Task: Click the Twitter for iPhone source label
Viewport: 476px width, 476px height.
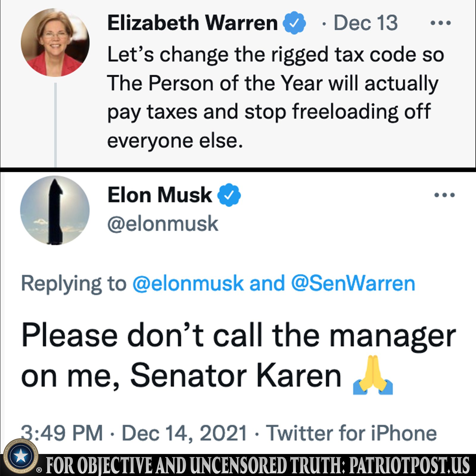Action: (x=351, y=433)
